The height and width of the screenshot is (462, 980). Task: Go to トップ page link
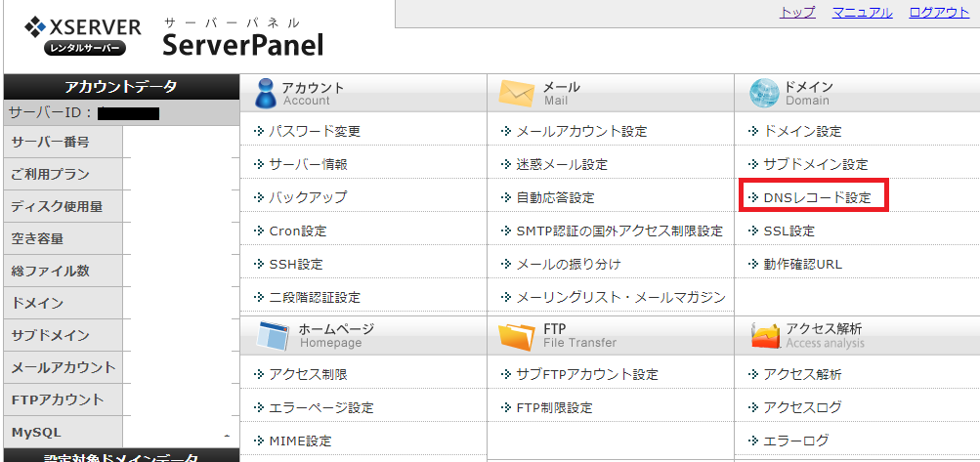tap(797, 13)
